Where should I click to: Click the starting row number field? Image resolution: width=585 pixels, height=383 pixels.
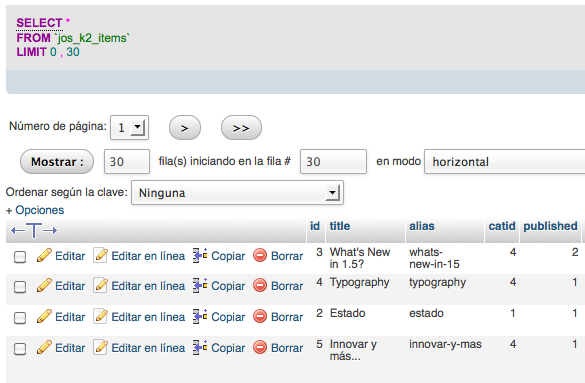[333, 161]
